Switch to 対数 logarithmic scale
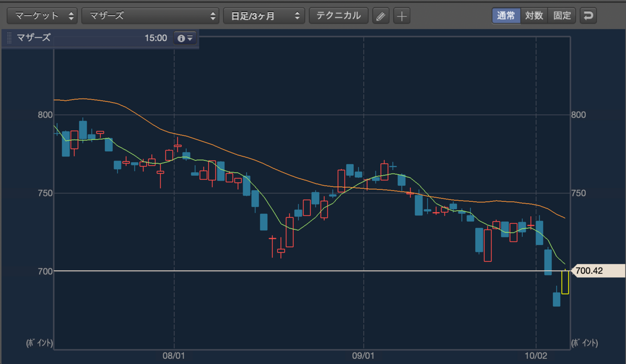Screen dimensions: 626x364 (x=534, y=16)
